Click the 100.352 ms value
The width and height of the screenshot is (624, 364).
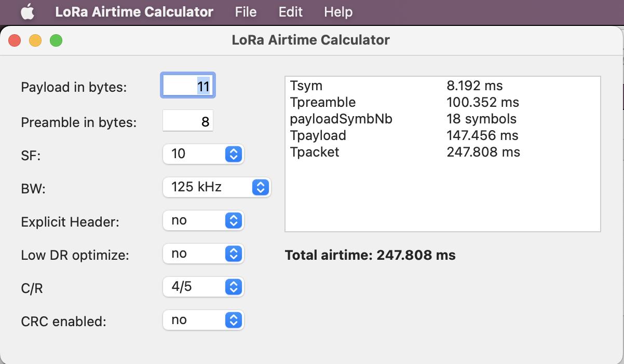click(x=483, y=102)
